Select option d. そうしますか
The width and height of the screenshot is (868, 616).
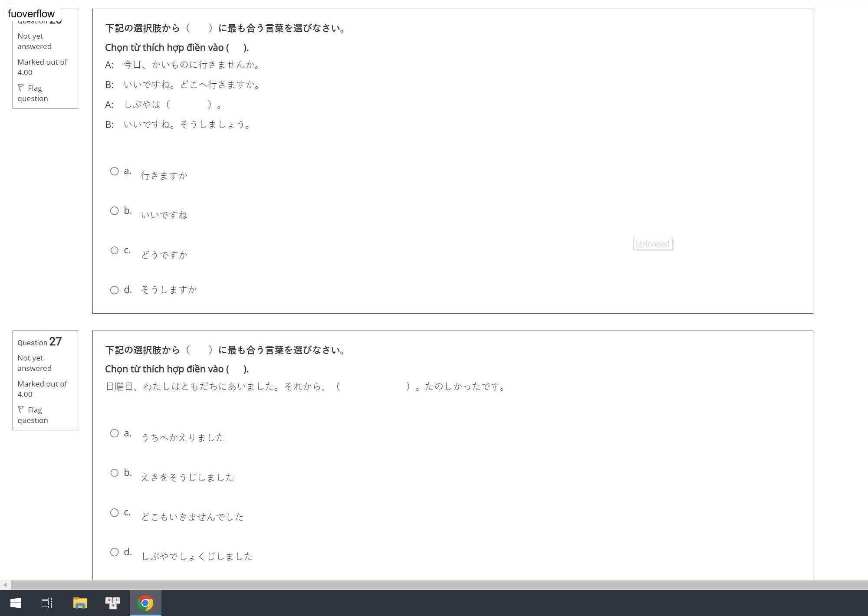(114, 290)
